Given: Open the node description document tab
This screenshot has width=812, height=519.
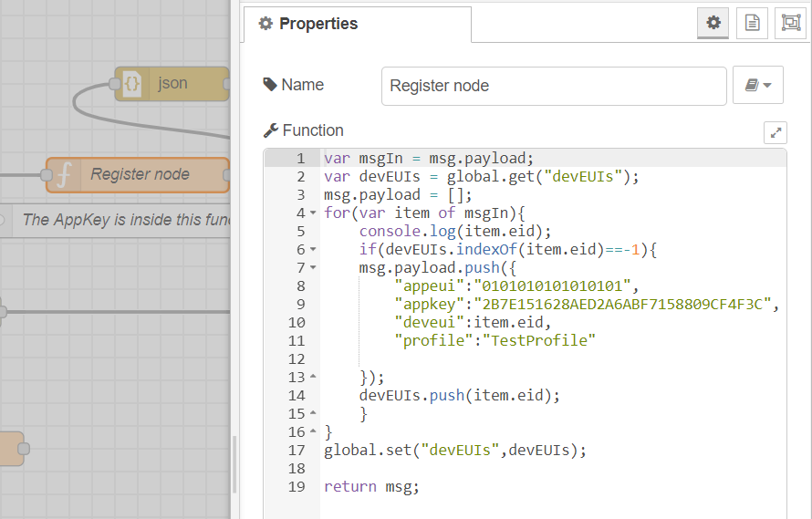Looking at the screenshot, I should [x=752, y=23].
